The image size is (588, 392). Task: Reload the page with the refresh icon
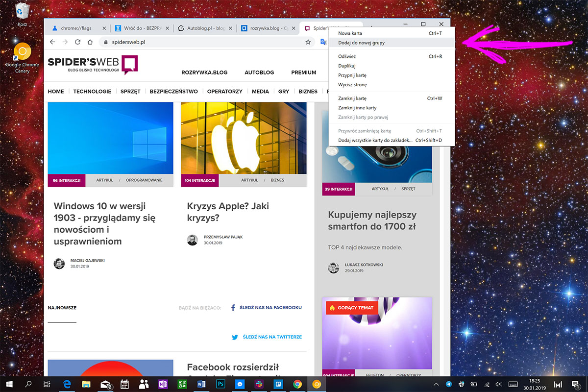(x=77, y=42)
